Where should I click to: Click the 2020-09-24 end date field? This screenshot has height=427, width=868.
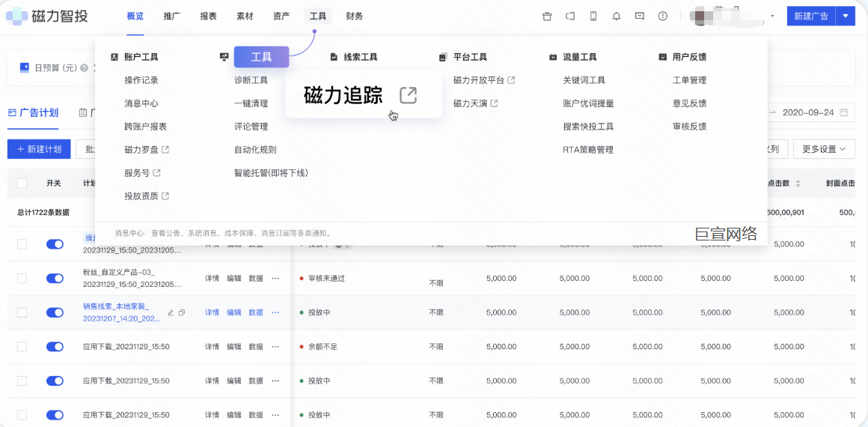click(x=808, y=112)
